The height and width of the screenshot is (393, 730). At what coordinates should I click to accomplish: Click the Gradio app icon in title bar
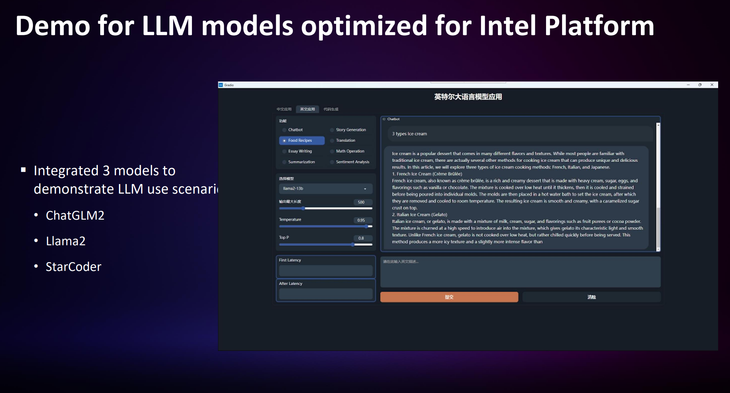pos(221,85)
